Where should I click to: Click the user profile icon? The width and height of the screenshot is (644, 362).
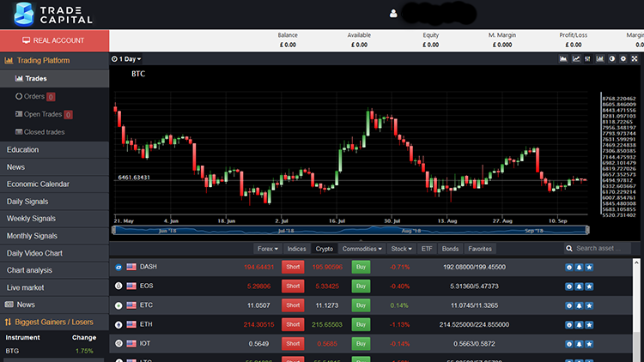click(393, 14)
